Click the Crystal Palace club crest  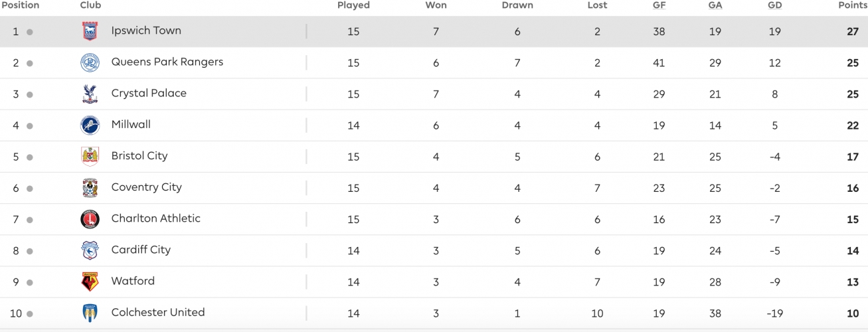pos(90,94)
